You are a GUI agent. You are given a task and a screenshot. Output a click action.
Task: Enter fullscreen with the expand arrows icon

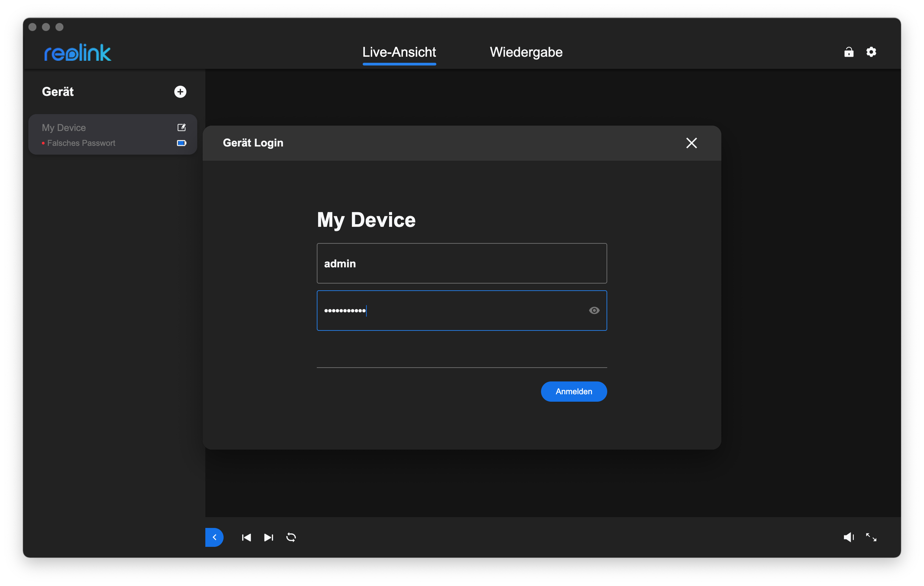click(x=871, y=537)
